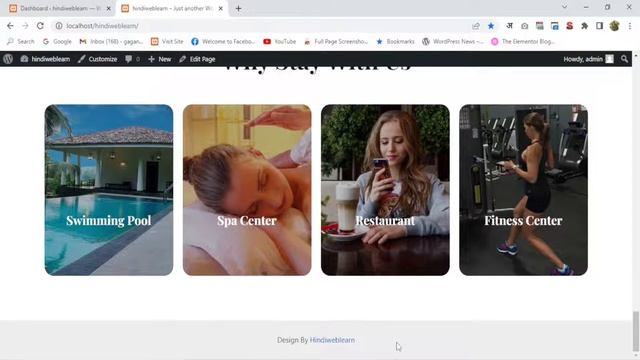The image size is (640, 360).
Task: Open the Chrome three-dot menu
Action: pyautogui.click(x=630, y=26)
